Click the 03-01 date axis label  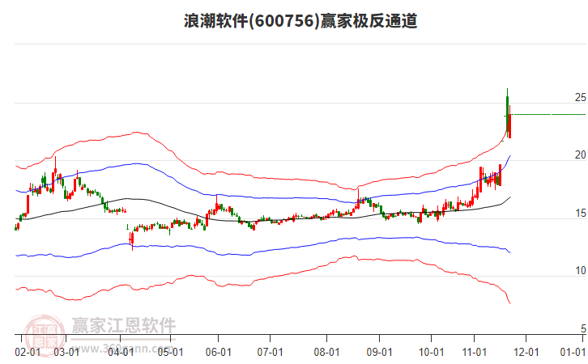[66, 353]
